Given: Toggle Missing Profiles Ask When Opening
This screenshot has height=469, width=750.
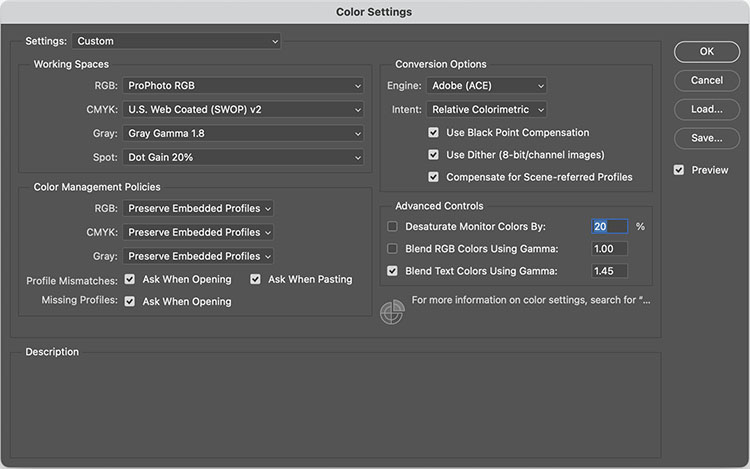Looking at the screenshot, I should coord(130,301).
